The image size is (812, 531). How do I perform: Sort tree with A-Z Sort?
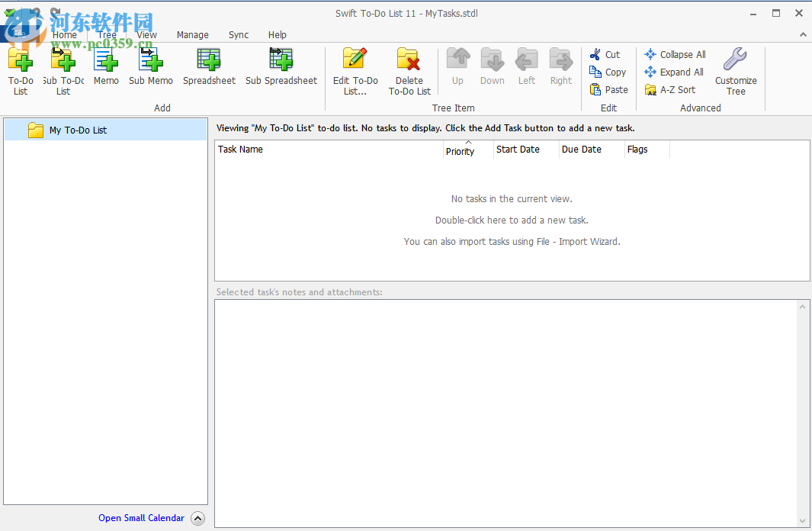670,89
